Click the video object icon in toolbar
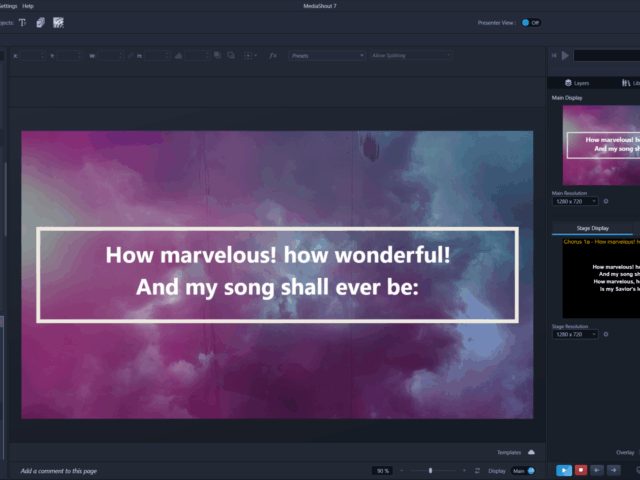The image size is (640, 480). click(x=59, y=22)
